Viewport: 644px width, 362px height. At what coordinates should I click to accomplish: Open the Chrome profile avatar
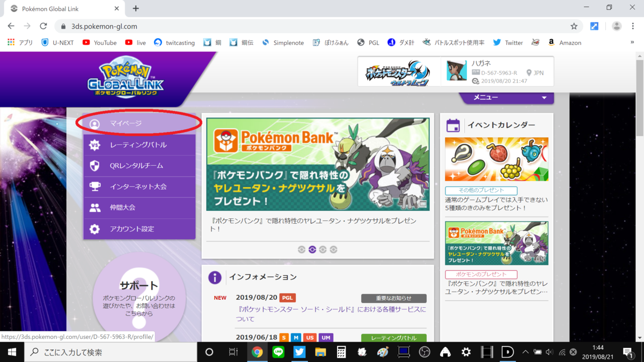[617, 26]
